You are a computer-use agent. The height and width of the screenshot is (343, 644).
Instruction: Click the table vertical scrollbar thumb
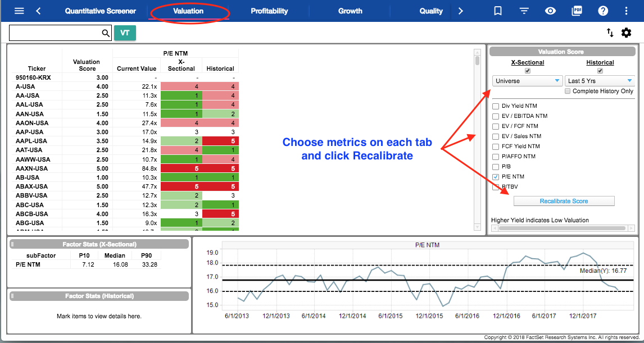pos(477,61)
